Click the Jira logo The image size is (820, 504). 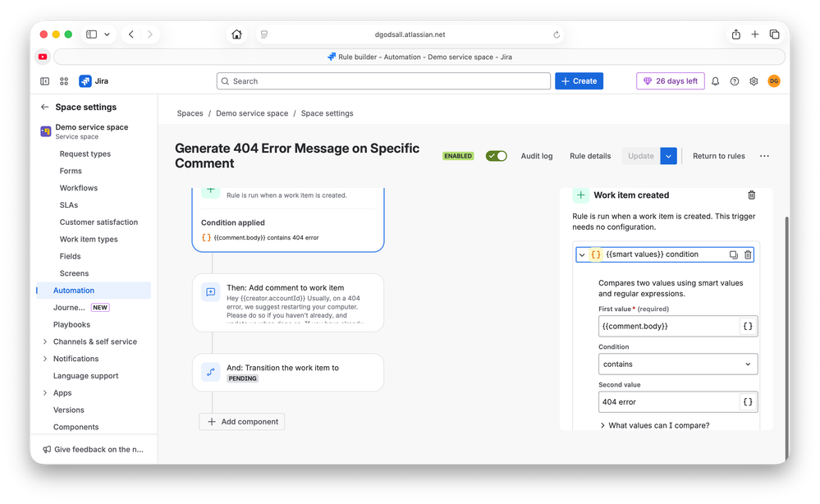pos(94,81)
